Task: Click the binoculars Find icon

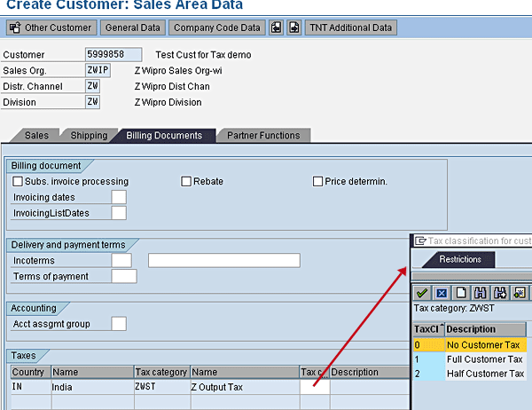Action: [481, 292]
